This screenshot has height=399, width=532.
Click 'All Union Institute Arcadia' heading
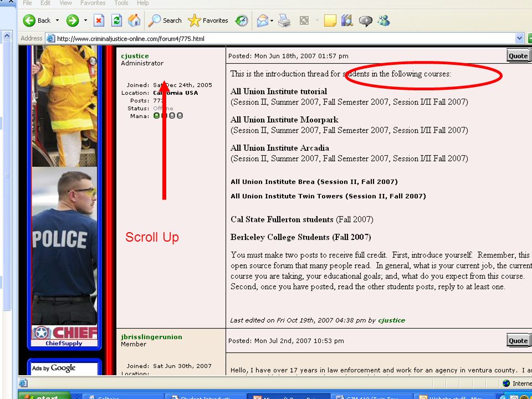tap(280, 148)
